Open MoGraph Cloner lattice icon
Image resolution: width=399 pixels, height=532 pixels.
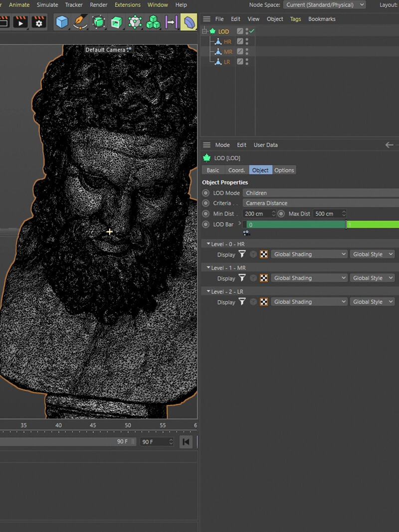click(135, 22)
